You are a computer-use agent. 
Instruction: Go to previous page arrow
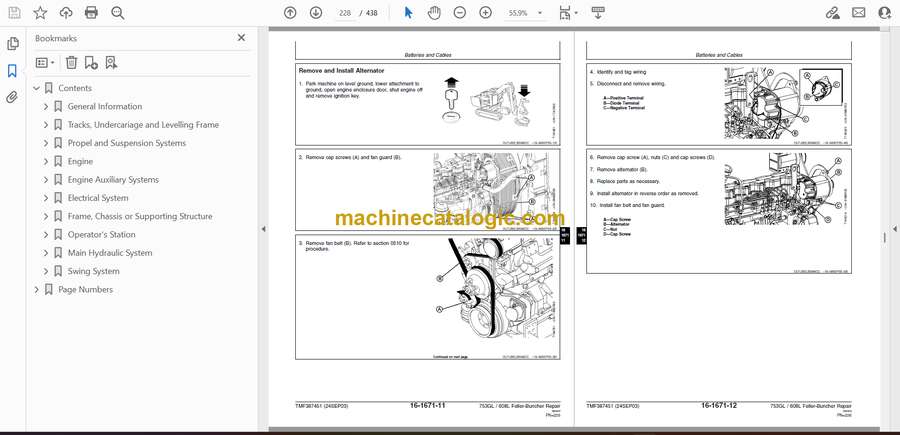pos(290,13)
